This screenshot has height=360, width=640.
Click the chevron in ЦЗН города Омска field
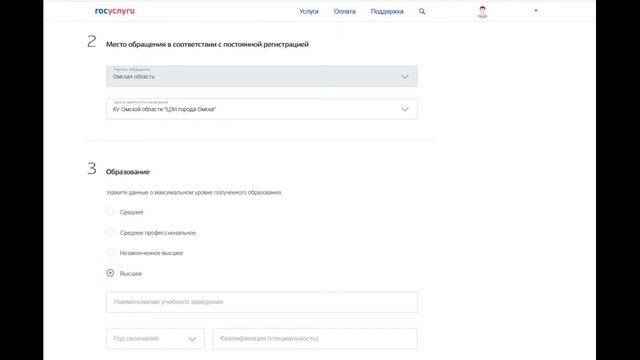coord(404,109)
